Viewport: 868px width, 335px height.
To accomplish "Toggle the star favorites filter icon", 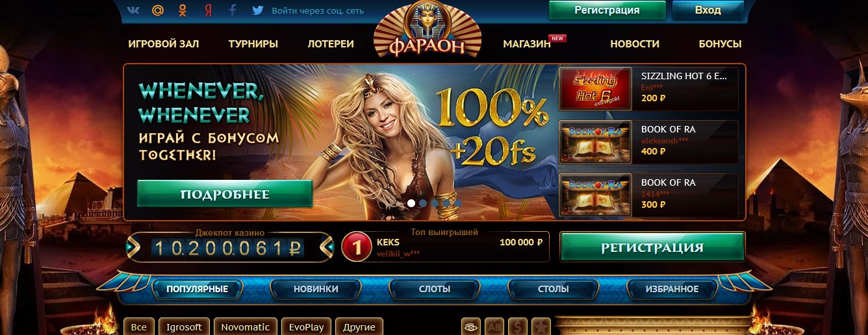I will 541,327.
